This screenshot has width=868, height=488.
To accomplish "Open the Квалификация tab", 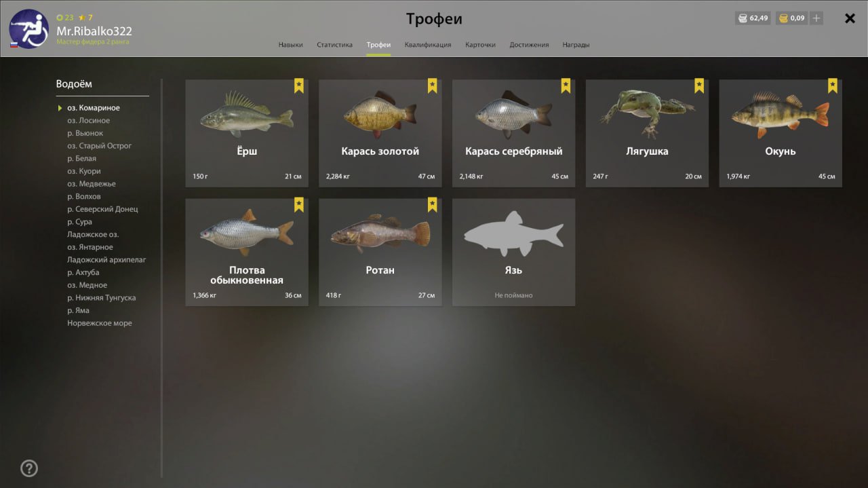I will [428, 45].
